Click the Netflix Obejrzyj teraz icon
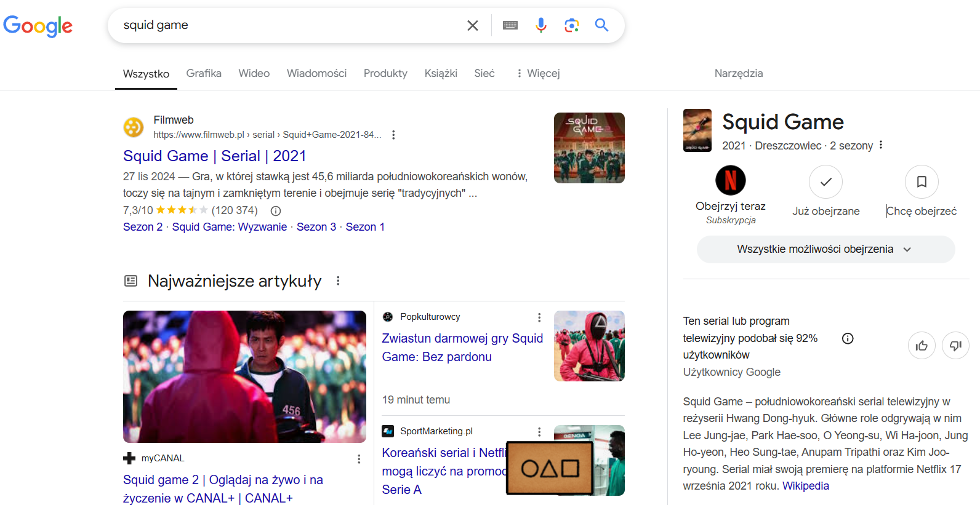 point(731,180)
